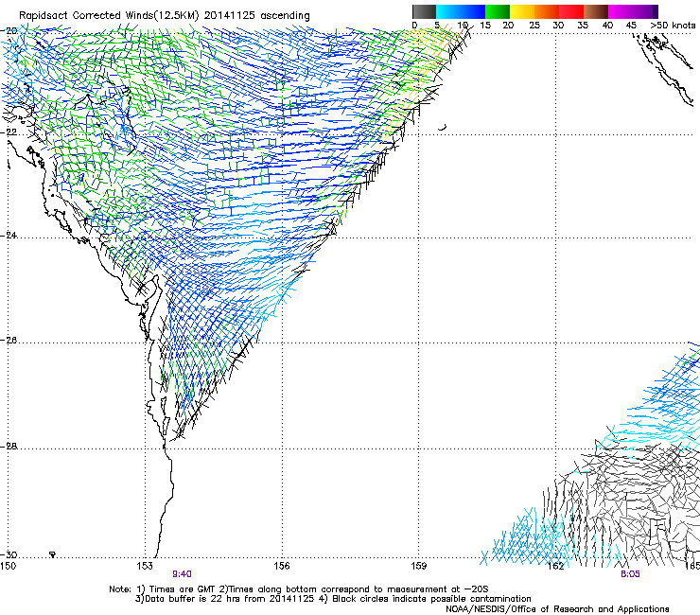This screenshot has height=615, width=700.
Task: Click the brown 35-40 knots legend swatch
Action: click(596, 11)
